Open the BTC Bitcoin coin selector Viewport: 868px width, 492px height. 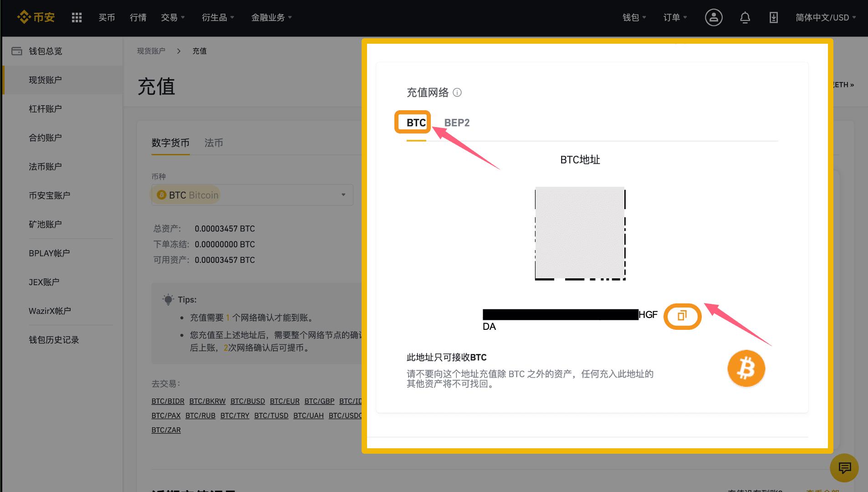click(252, 195)
